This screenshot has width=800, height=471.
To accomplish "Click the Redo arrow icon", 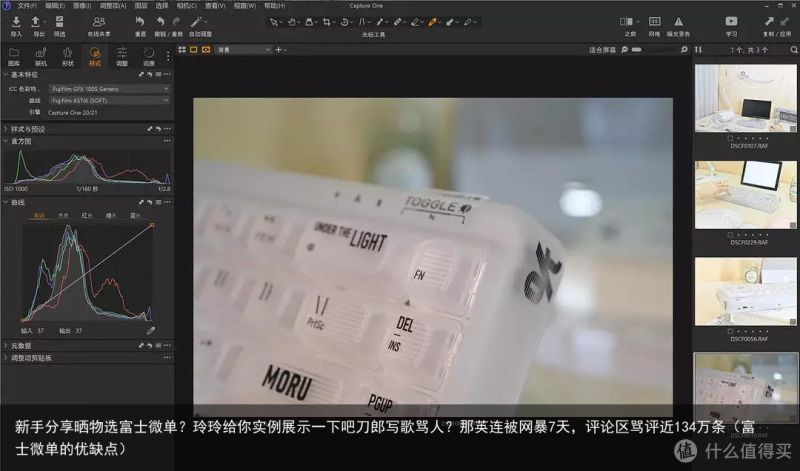I will [x=177, y=22].
